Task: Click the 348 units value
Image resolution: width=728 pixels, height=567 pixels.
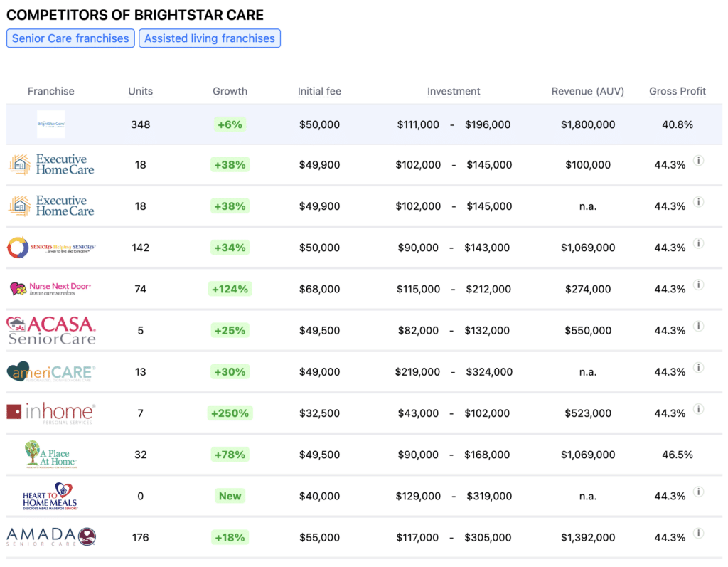Action: click(x=140, y=124)
